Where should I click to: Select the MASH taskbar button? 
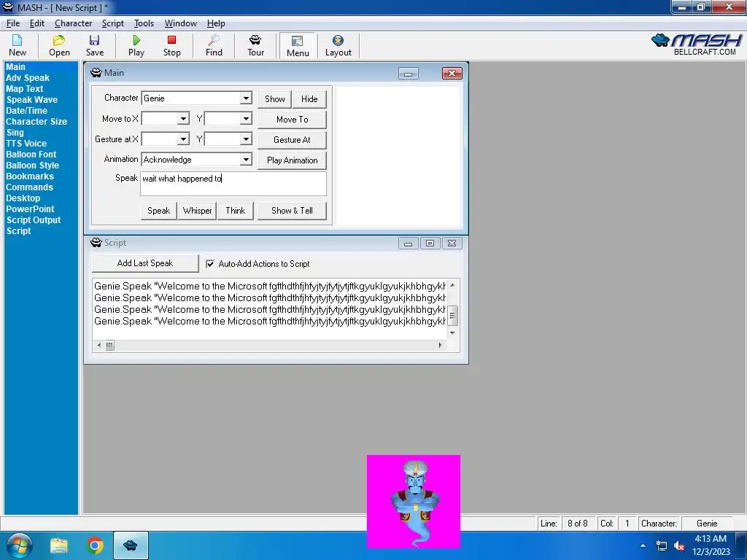pos(131,545)
